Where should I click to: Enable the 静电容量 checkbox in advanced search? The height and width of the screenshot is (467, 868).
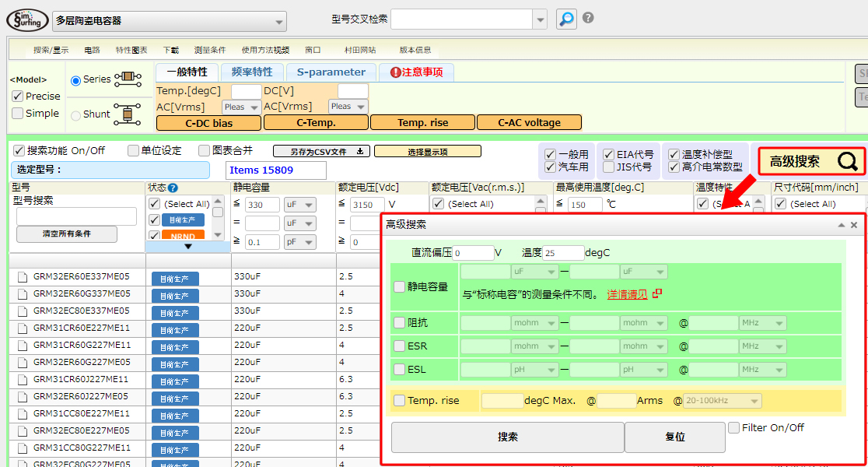click(x=399, y=286)
